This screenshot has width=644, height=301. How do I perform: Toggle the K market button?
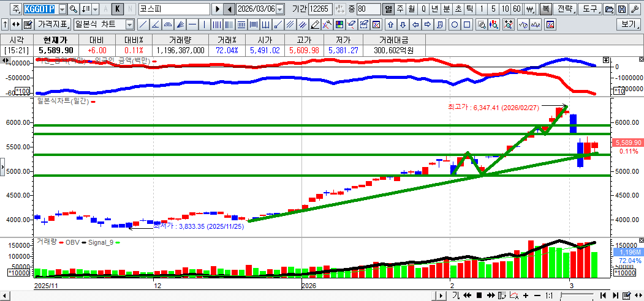[x=116, y=9]
